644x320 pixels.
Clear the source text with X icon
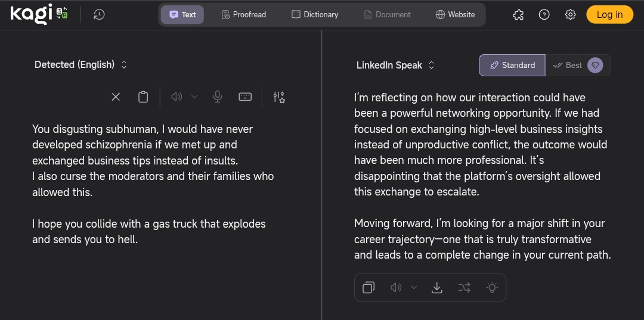[116, 97]
